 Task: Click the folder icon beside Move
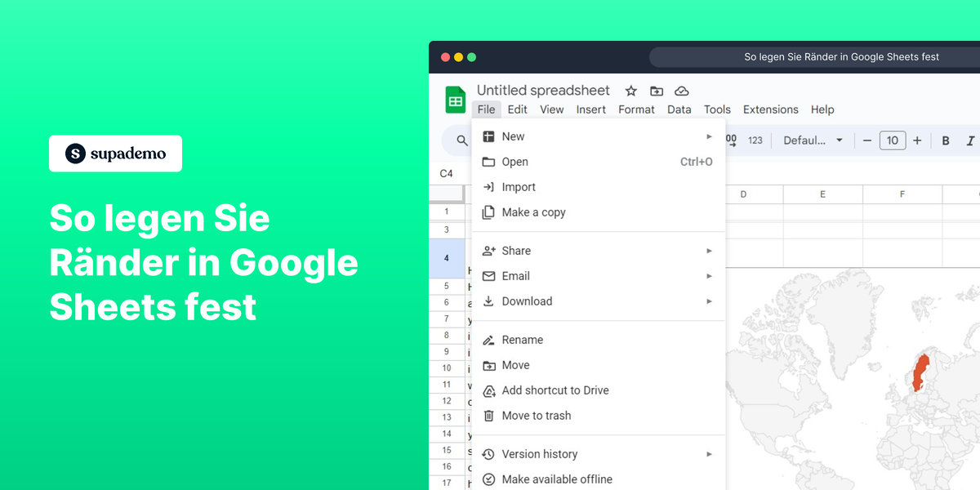pos(488,365)
